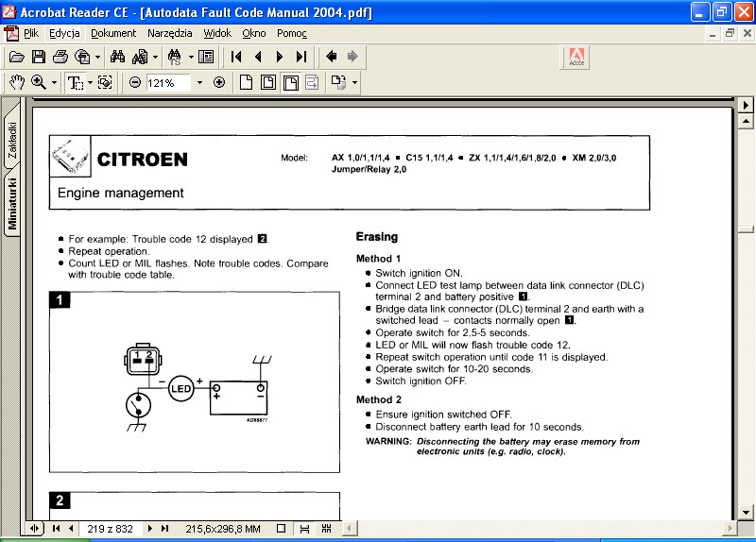Viewport: 756px width, 542px height.
Task: Set view to Fit Width icon
Action: click(x=291, y=82)
